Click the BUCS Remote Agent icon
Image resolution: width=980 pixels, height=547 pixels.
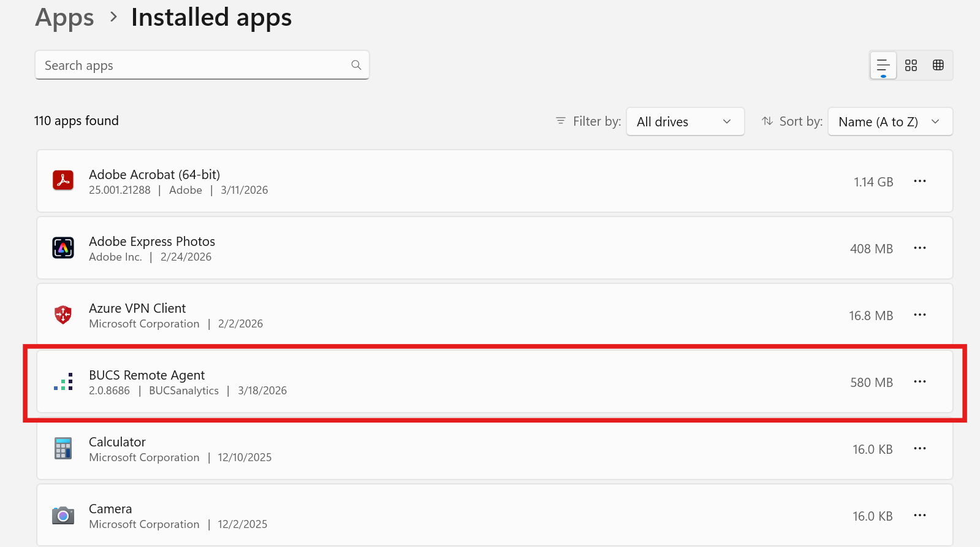[63, 381]
